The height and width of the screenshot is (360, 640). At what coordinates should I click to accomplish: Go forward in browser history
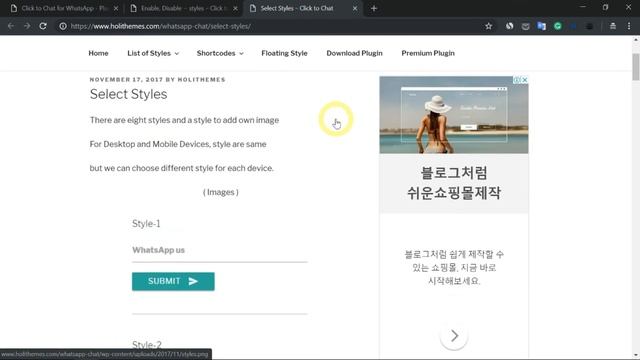27,26
